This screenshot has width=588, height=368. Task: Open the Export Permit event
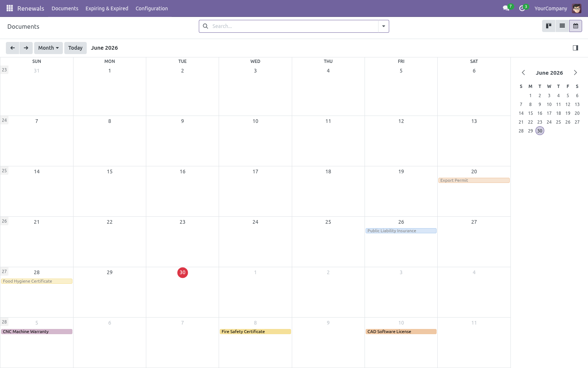tap(474, 180)
